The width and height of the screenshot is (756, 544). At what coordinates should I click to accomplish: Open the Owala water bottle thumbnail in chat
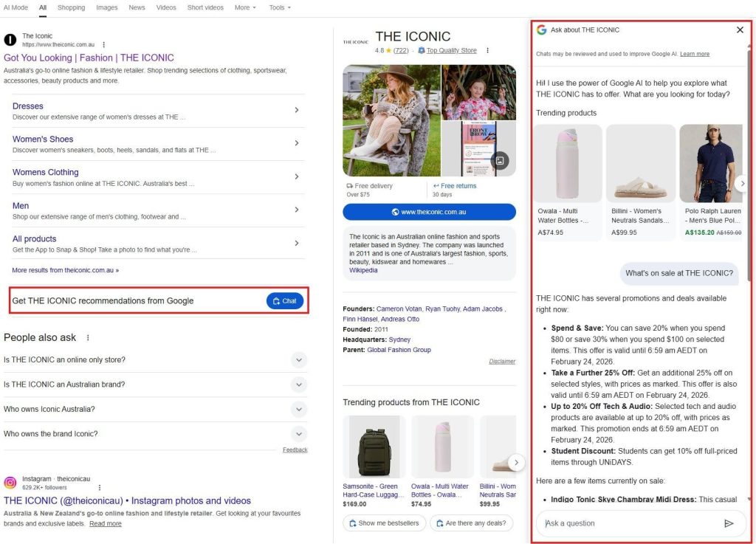(567, 163)
